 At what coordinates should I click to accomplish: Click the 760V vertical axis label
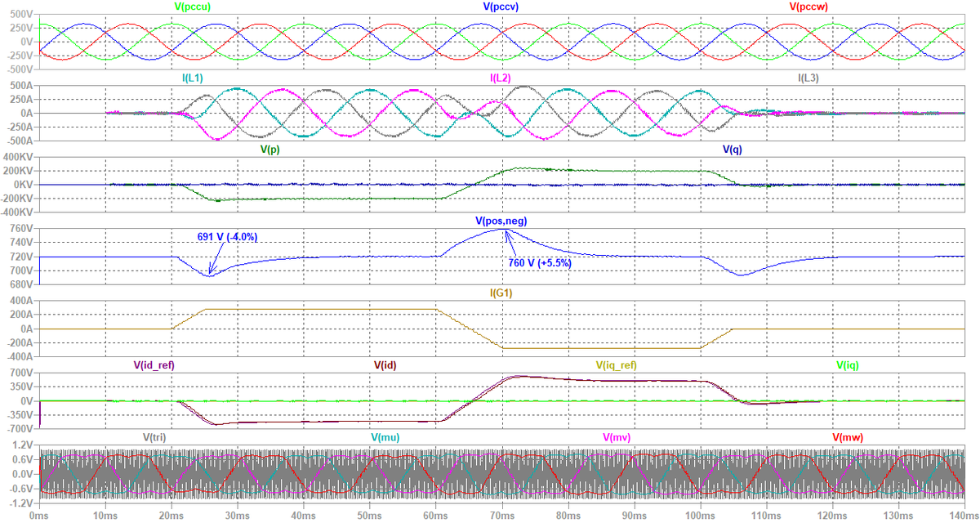[22, 229]
